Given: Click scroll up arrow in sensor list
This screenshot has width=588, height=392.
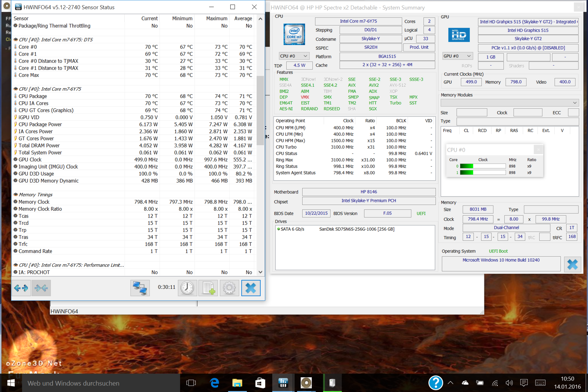Looking at the screenshot, I should tap(260, 19).
